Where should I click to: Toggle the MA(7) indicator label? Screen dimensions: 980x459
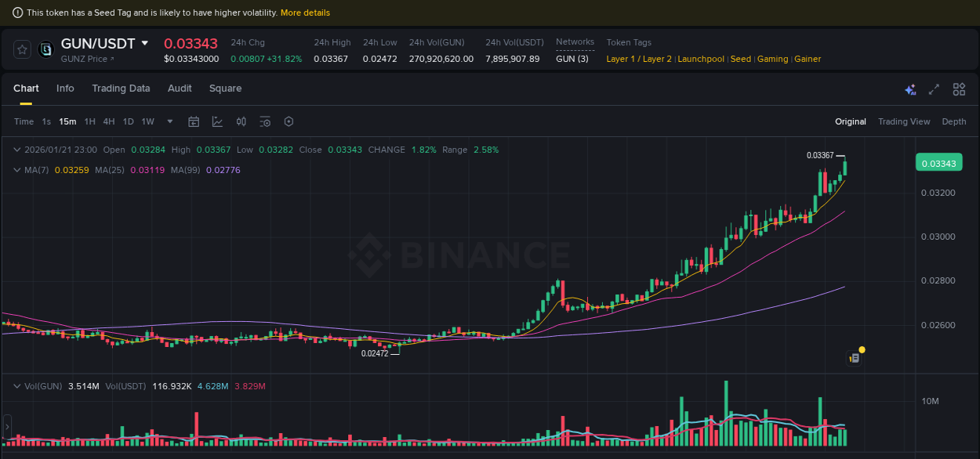pyautogui.click(x=38, y=170)
